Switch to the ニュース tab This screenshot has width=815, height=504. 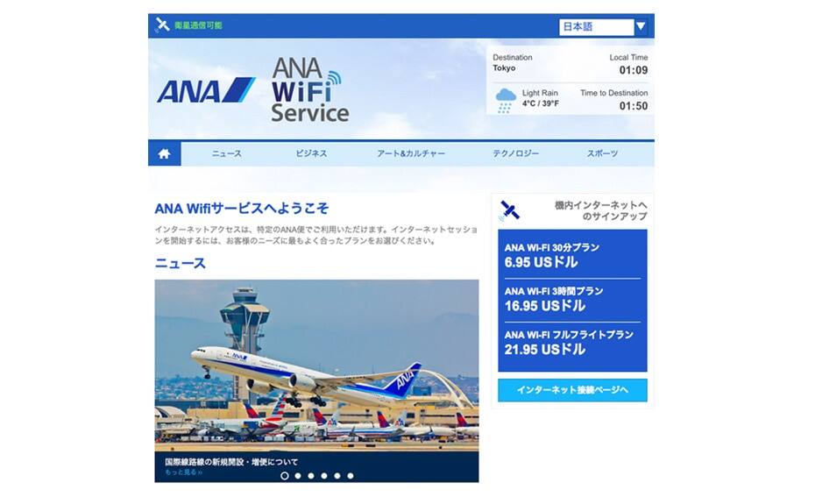pyautogui.click(x=227, y=153)
